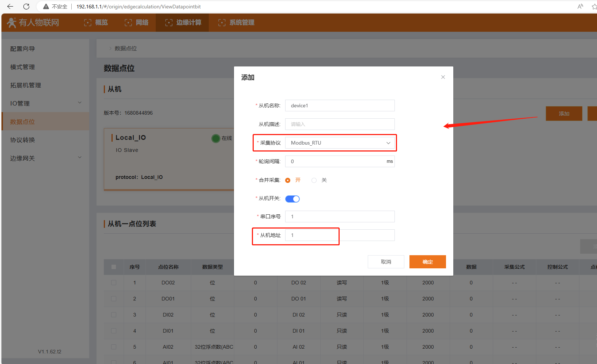Screen dimensions: 597x364
Task: Open the read aloud icon in address bar
Action: click(x=580, y=7)
